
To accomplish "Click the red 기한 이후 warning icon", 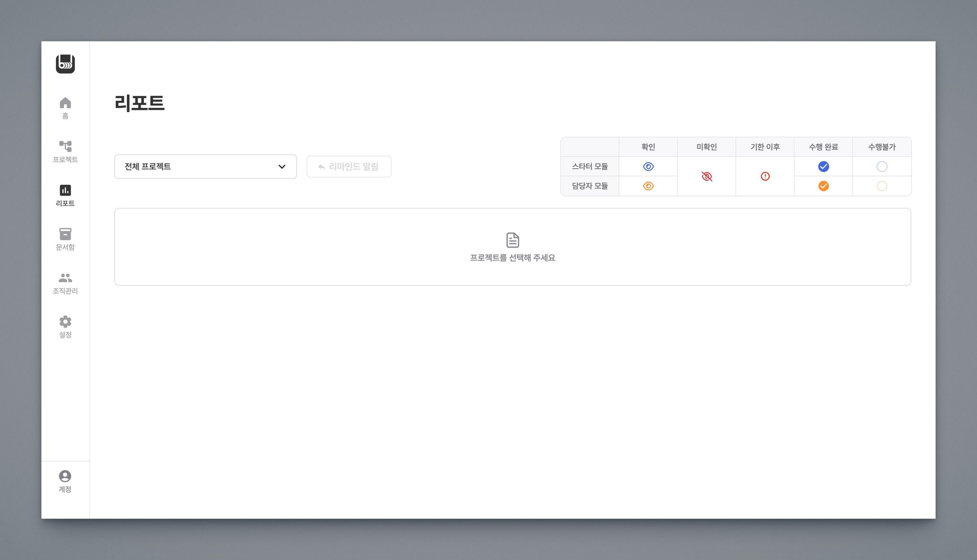I will [765, 176].
